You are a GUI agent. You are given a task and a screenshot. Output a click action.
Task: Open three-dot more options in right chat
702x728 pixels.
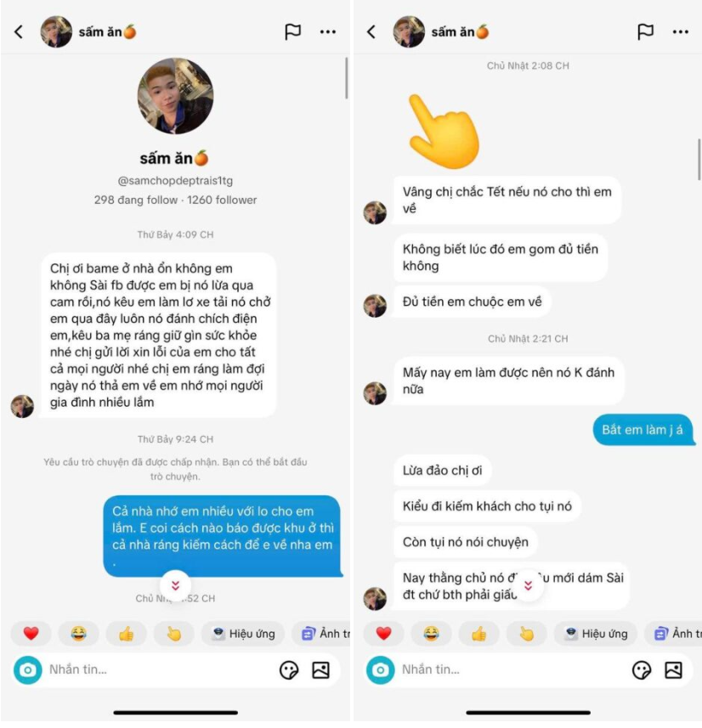point(681,32)
